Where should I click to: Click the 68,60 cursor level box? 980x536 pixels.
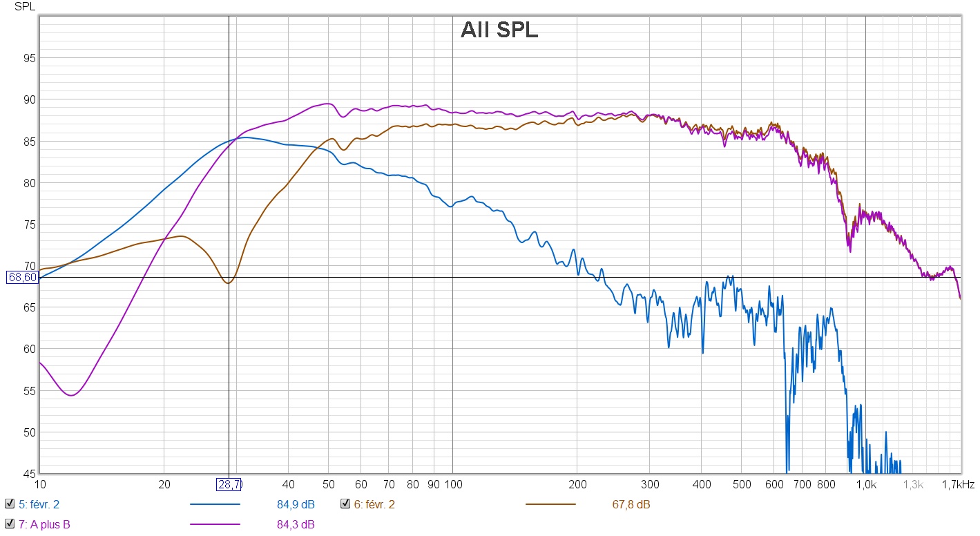coord(22,278)
